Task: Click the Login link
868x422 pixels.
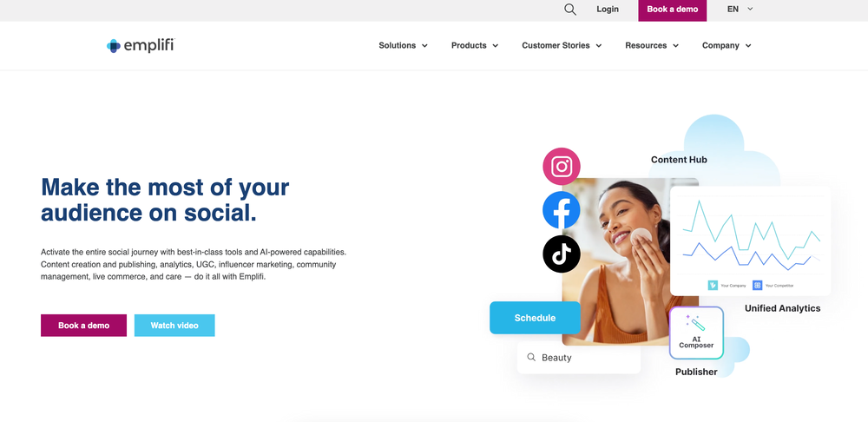Action: pos(608,10)
